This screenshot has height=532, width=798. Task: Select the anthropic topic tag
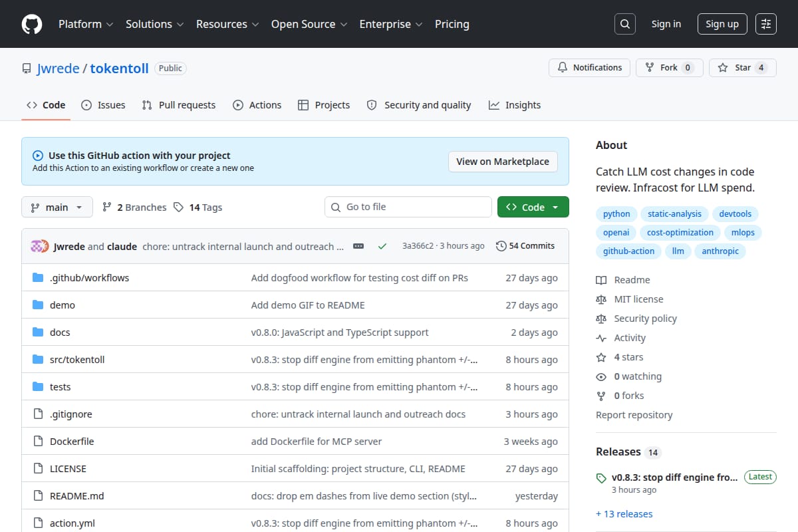[720, 251]
